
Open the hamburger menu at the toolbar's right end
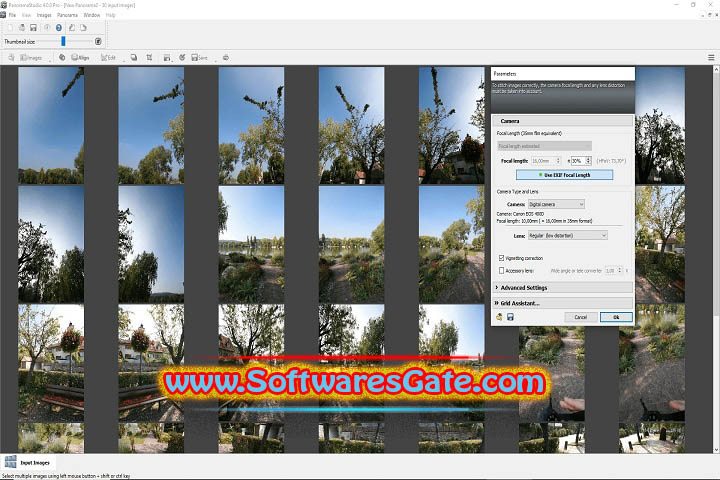(711, 57)
